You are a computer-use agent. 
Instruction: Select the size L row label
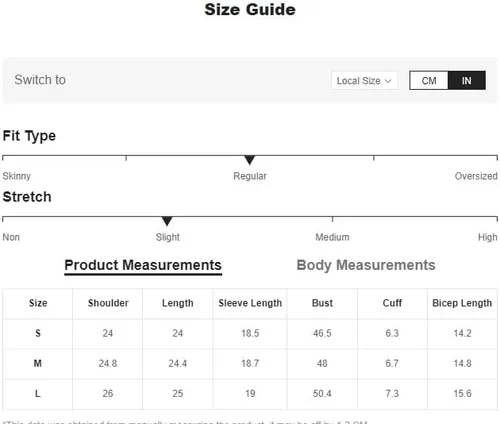click(x=38, y=394)
